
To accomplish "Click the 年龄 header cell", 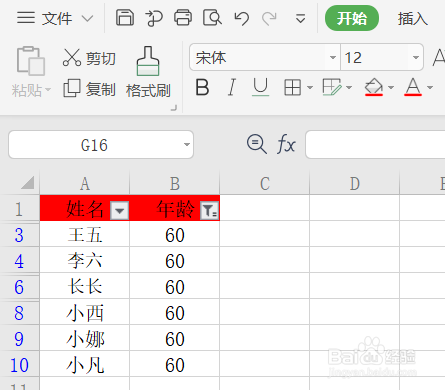I will (175, 209).
